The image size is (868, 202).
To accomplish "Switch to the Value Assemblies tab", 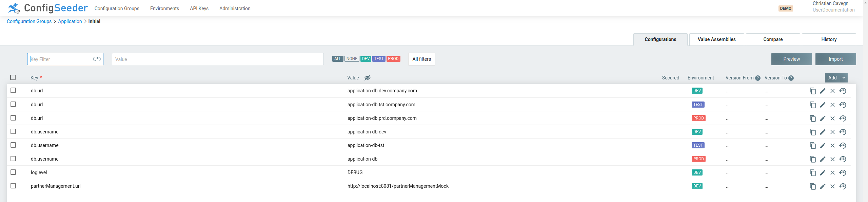I will tap(716, 39).
